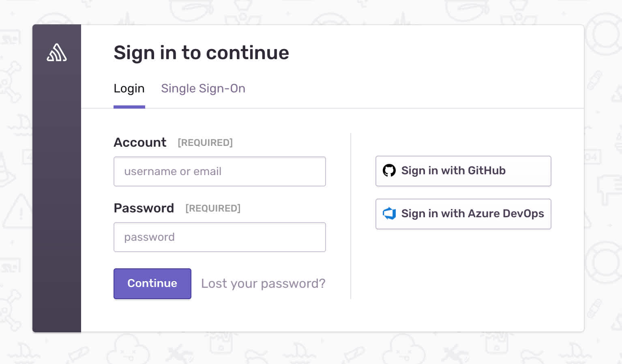Click the divider between login form and SSO buttons

point(351,215)
